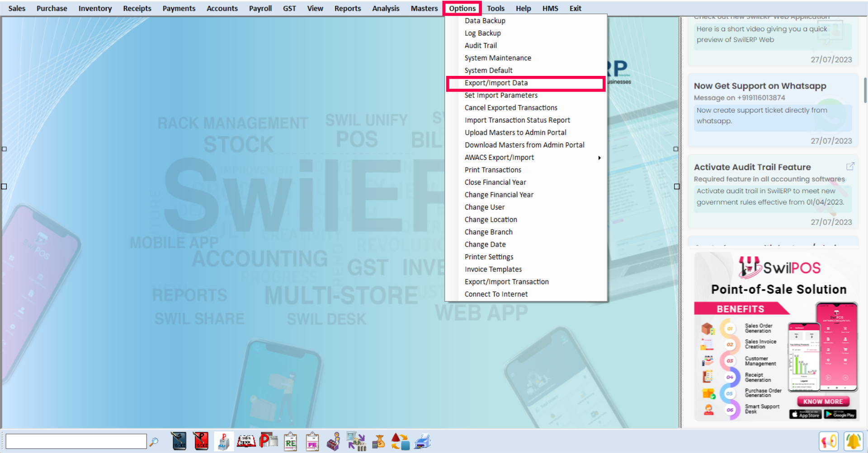This screenshot has height=453, width=868.
Task: Click the App Store badge
Action: pos(805,414)
